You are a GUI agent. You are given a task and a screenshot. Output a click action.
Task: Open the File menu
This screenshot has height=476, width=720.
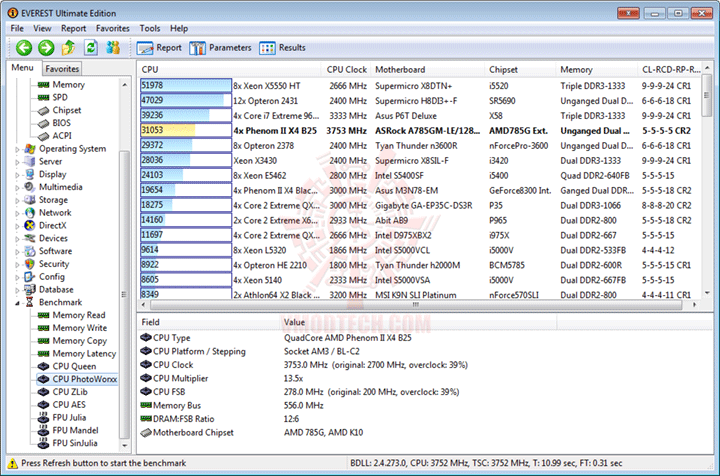pyautogui.click(x=17, y=28)
